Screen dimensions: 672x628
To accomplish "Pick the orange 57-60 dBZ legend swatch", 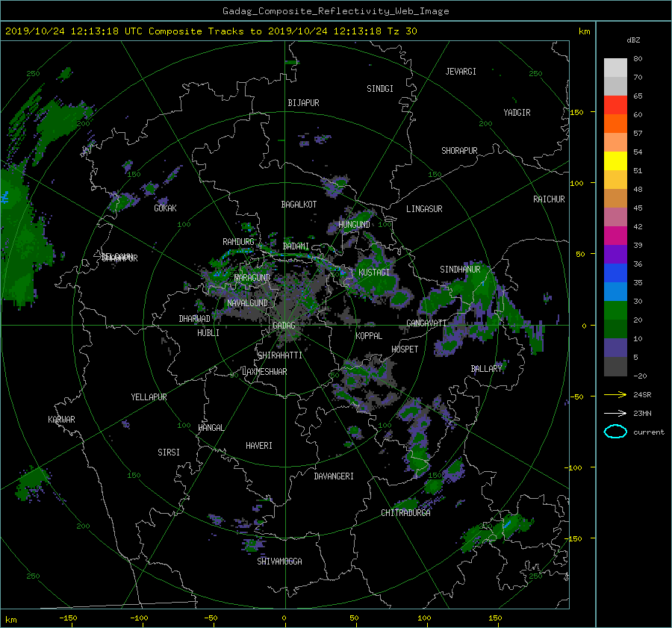I will [615, 124].
